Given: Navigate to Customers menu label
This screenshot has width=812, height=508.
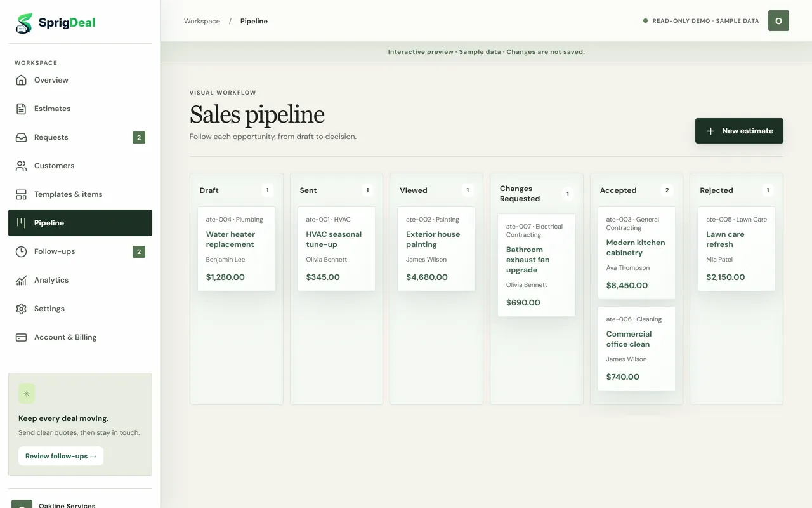Looking at the screenshot, I should [x=55, y=166].
